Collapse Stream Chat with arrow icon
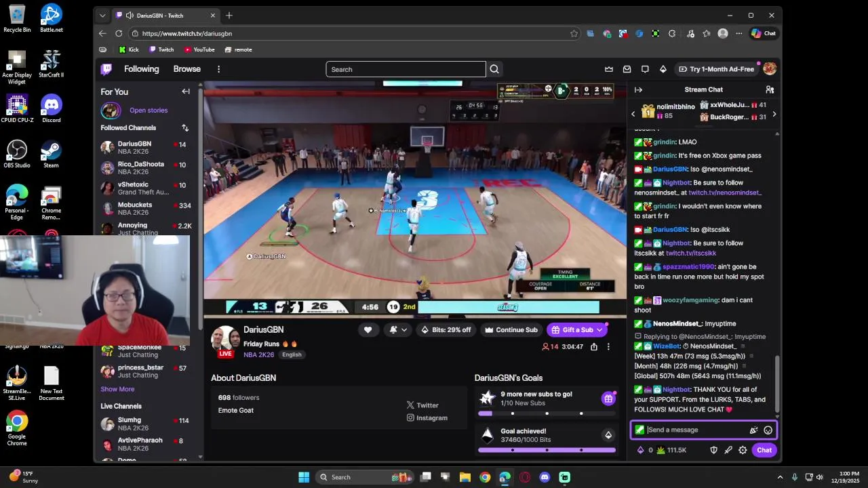 click(638, 89)
